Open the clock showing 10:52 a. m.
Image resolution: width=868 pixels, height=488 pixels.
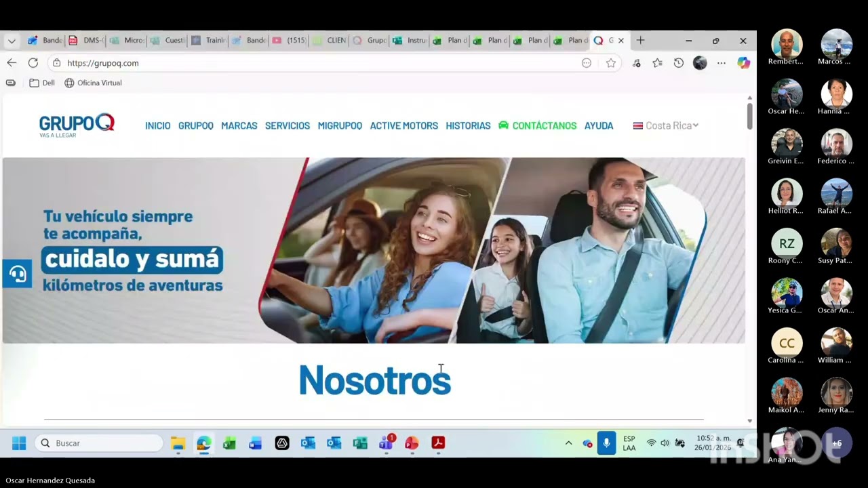click(x=713, y=443)
